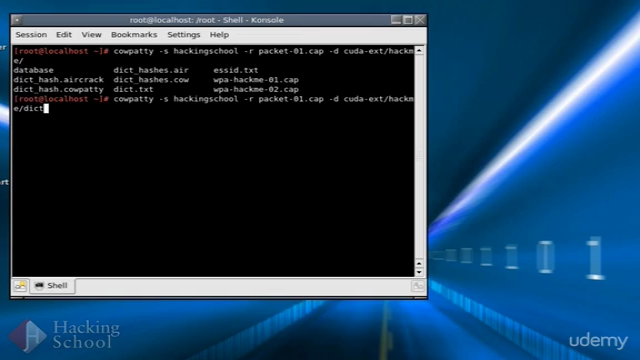The image size is (640, 360).
Task: Click 'dict_hashes.air' in the listing
Action: tap(151, 70)
